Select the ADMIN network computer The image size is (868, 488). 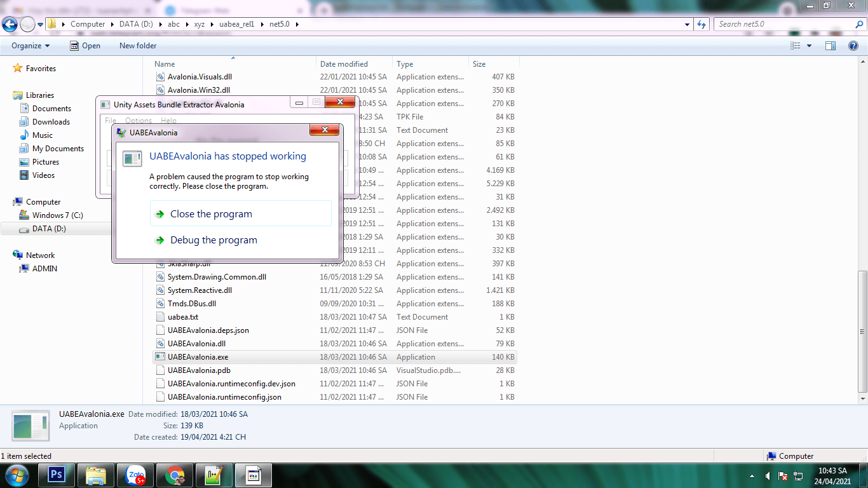tap(44, 269)
